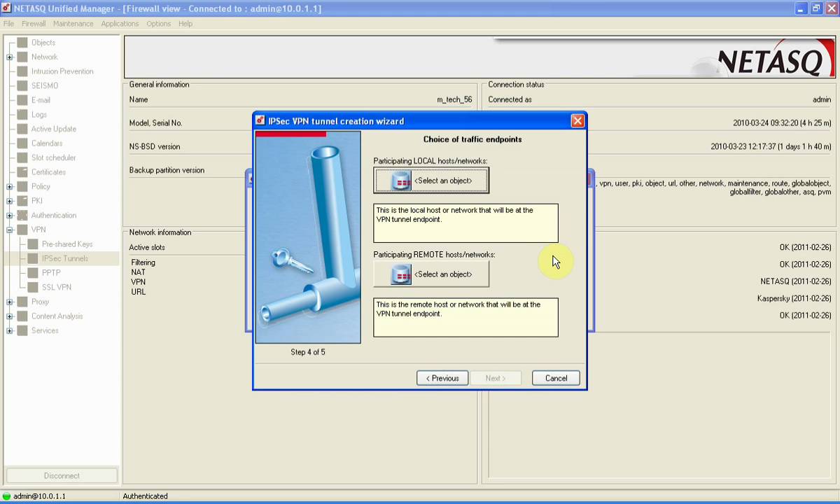This screenshot has height=504, width=840.
Task: Click 'NS-BSD version' label
Action: tap(155, 147)
